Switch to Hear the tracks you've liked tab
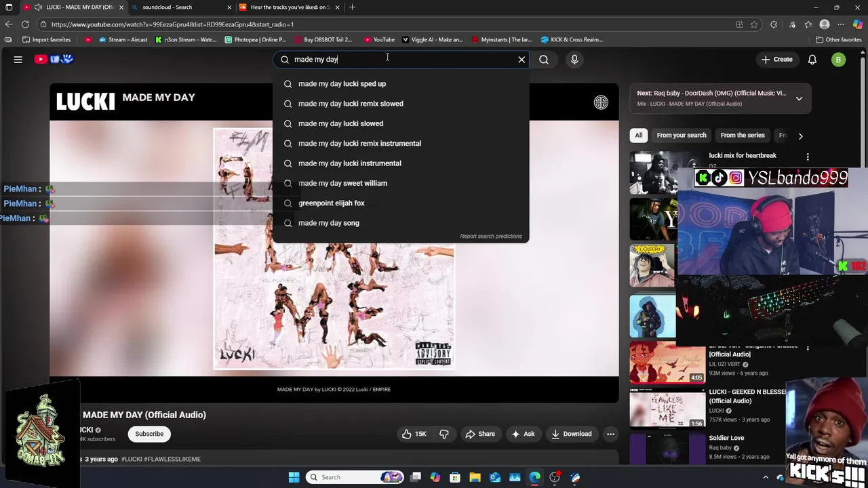Image resolution: width=868 pixels, height=488 pixels. [290, 7]
